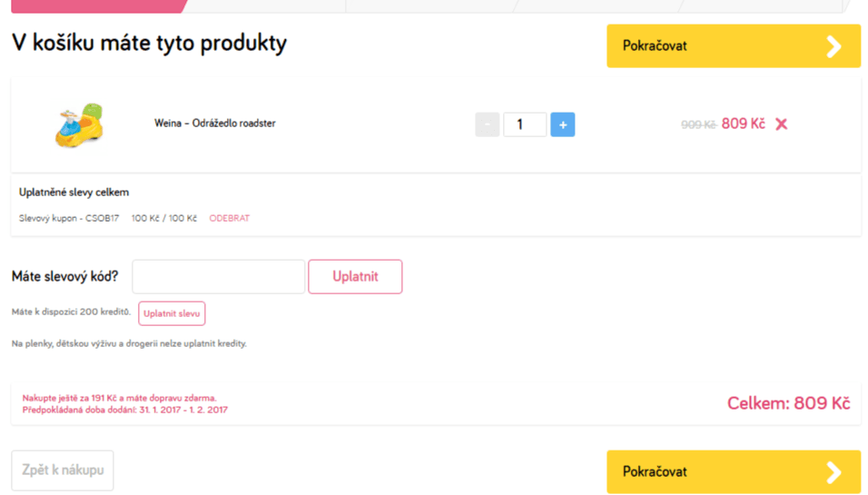Image resolution: width=868 pixels, height=495 pixels.
Task: Click the Slevový kupon - CSOB17 label
Action: point(69,219)
